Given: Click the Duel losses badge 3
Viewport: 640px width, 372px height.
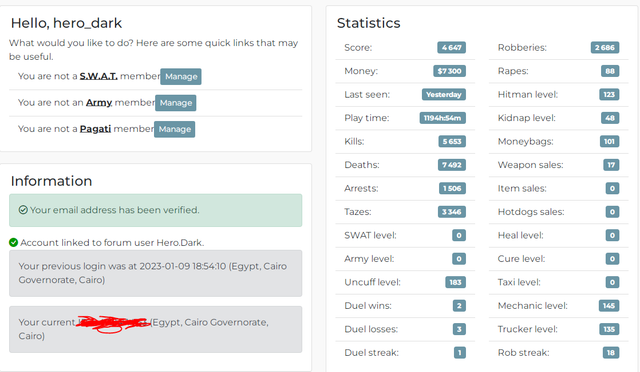Looking at the screenshot, I should tap(459, 329).
